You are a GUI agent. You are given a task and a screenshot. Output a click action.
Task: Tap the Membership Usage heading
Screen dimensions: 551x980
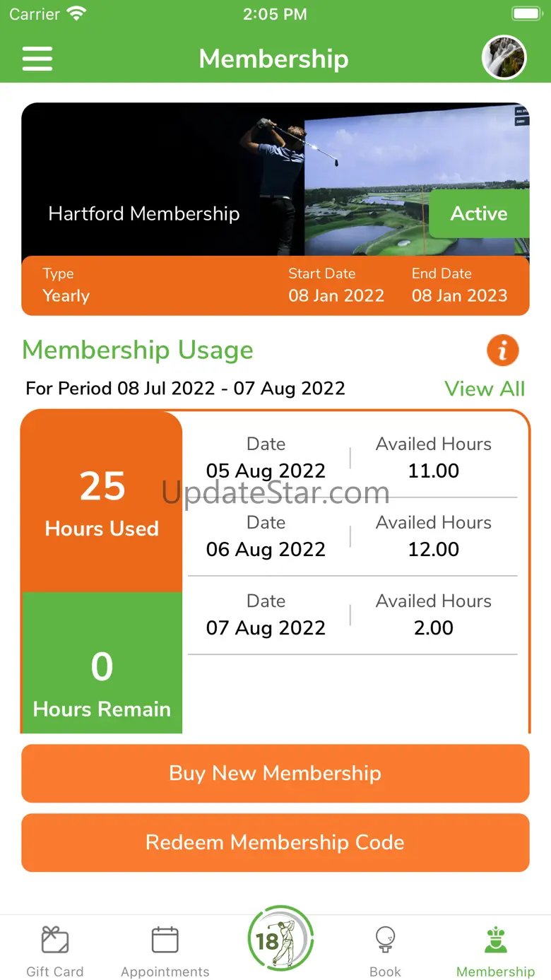(x=138, y=350)
